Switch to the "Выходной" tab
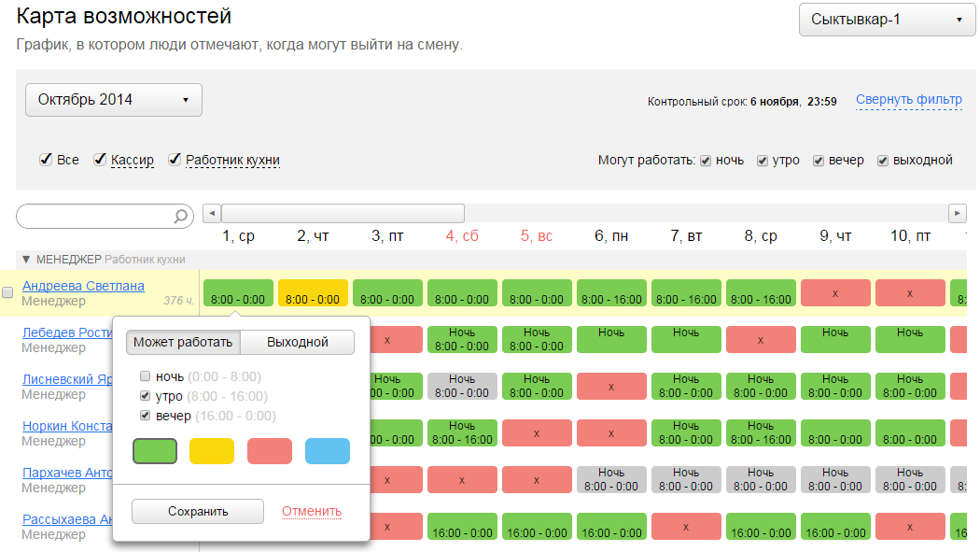The height and width of the screenshot is (552, 980). (x=298, y=342)
